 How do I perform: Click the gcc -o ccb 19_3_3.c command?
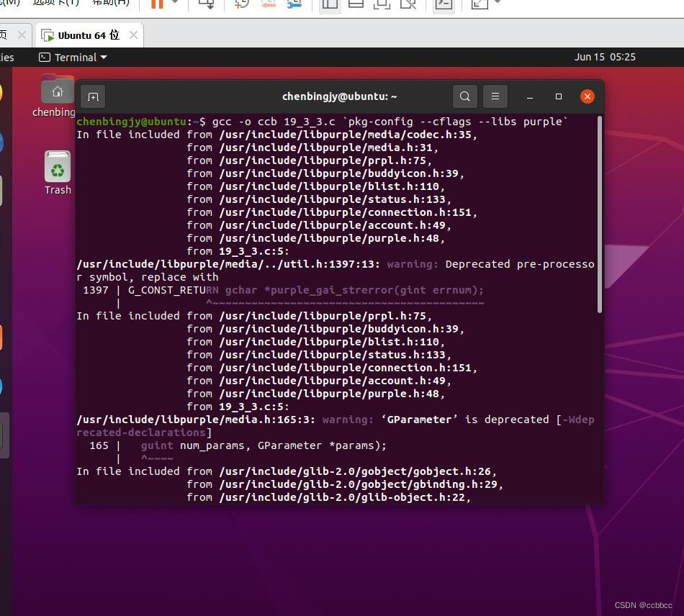tap(274, 122)
